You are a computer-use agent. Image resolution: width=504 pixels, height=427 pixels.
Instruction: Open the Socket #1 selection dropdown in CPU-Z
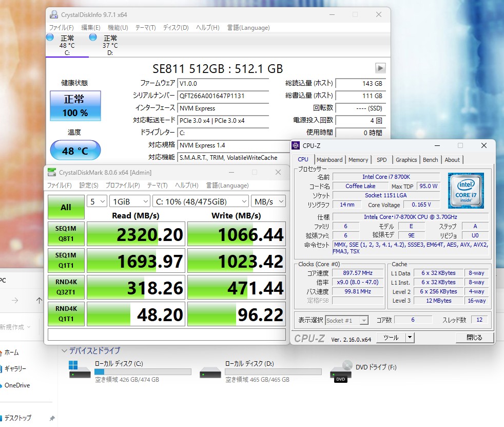(x=346, y=320)
